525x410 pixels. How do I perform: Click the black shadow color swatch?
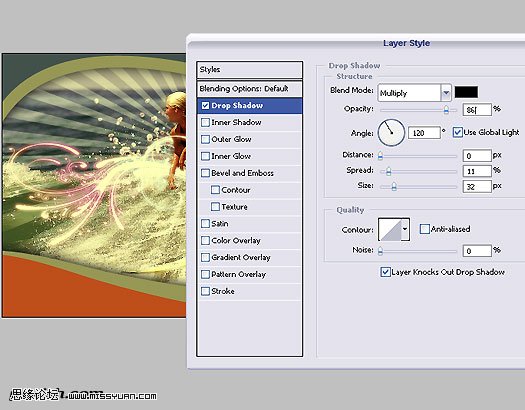466,92
